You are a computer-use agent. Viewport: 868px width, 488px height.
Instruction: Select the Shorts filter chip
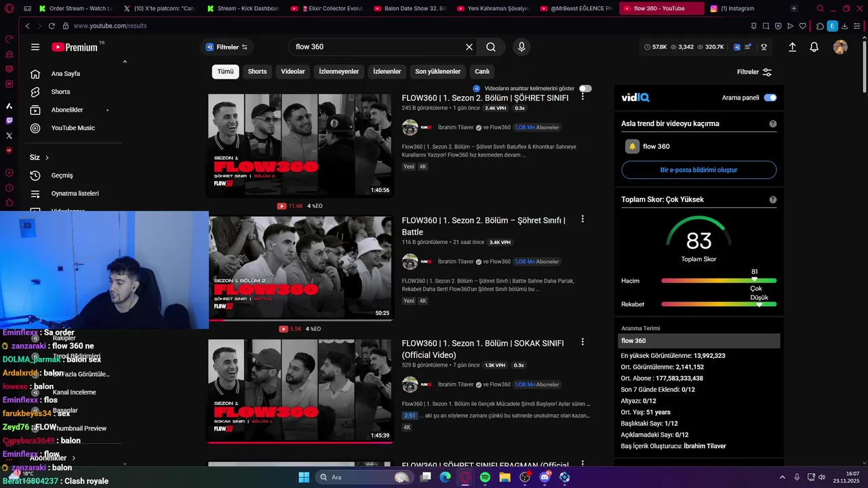pos(257,71)
